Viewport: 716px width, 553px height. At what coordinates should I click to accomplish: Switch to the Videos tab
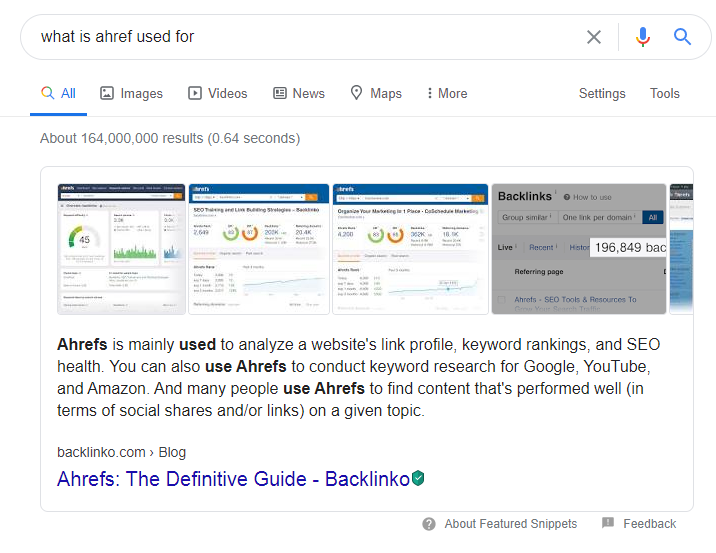coord(217,94)
